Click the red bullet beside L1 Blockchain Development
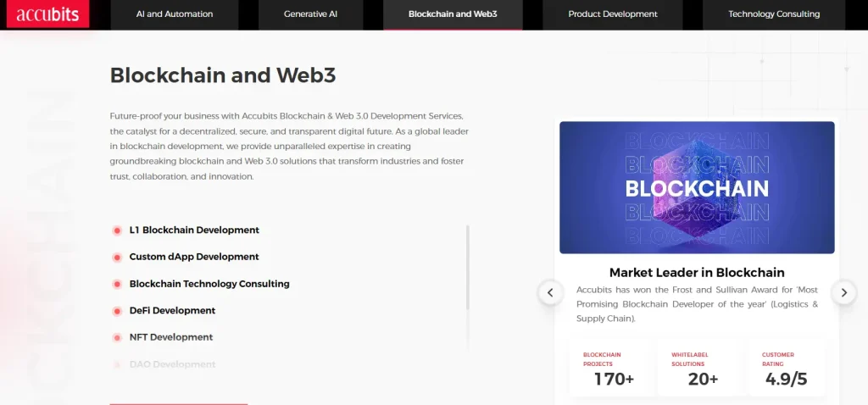 click(117, 230)
